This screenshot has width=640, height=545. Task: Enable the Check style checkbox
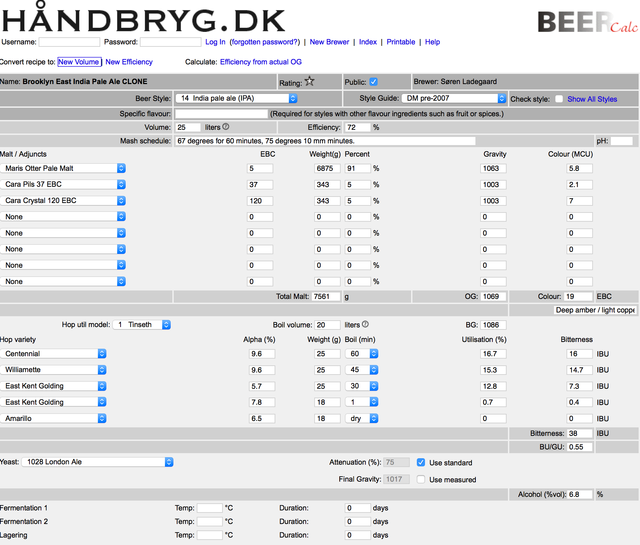coord(559,99)
